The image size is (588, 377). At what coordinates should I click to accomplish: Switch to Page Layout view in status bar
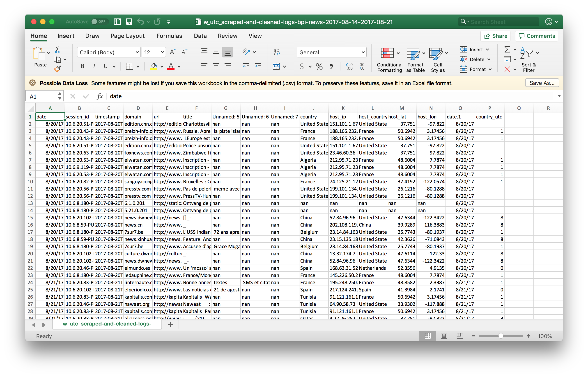tap(444, 336)
